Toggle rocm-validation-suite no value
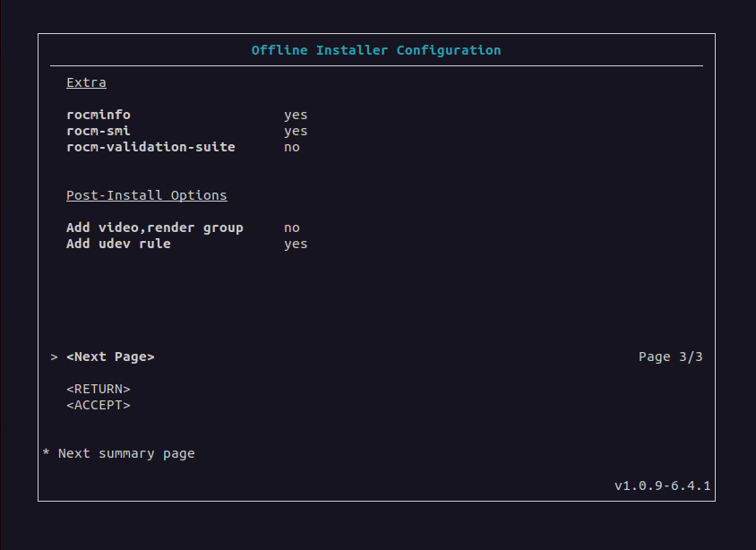 coord(292,147)
